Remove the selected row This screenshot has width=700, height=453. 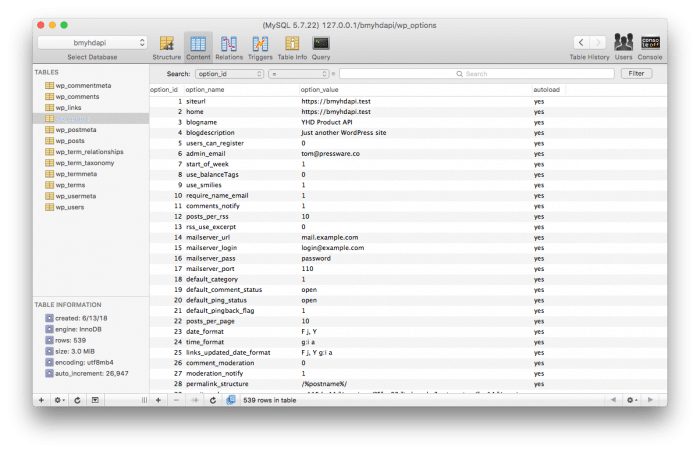(x=176, y=400)
